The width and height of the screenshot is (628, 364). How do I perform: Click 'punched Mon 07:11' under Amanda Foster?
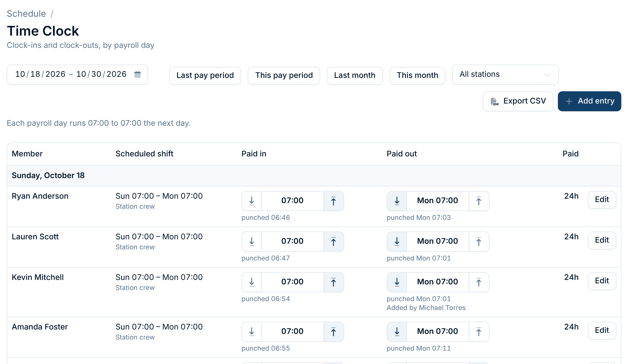(419, 348)
